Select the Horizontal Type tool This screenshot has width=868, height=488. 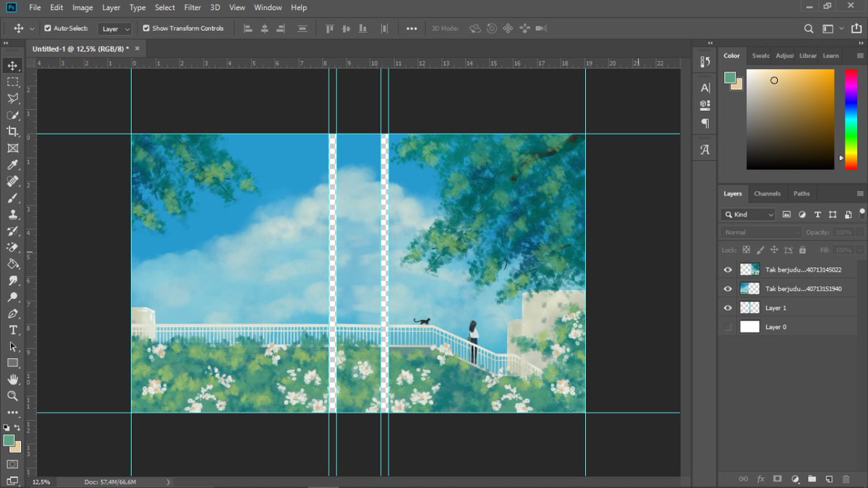click(x=12, y=330)
